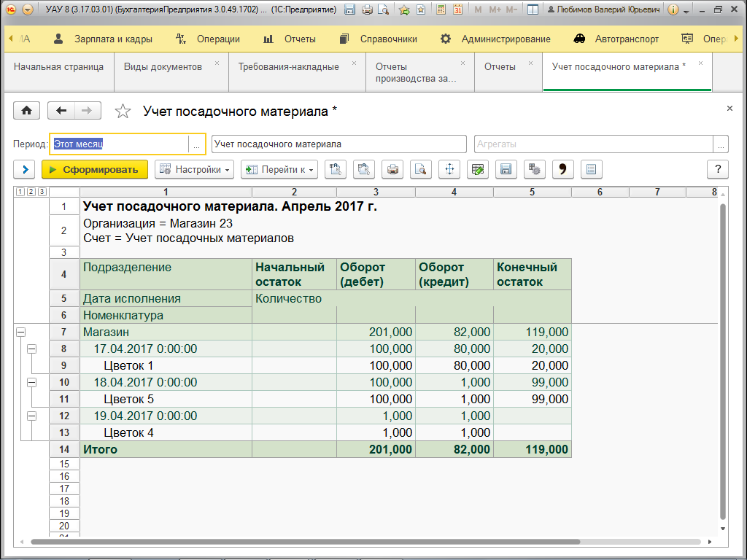The width and height of the screenshot is (747, 560).
Task: Select the Итого row label cell
Action: pos(166,449)
